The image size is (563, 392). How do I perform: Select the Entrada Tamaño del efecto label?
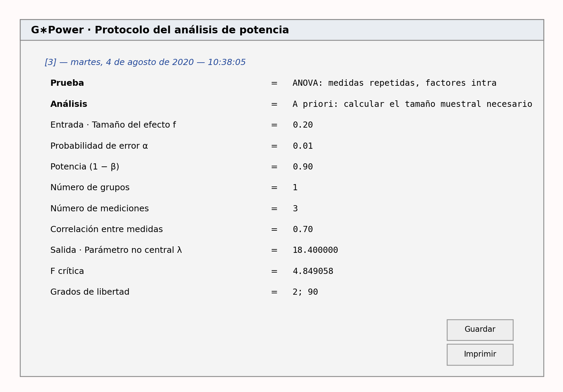tap(113, 125)
